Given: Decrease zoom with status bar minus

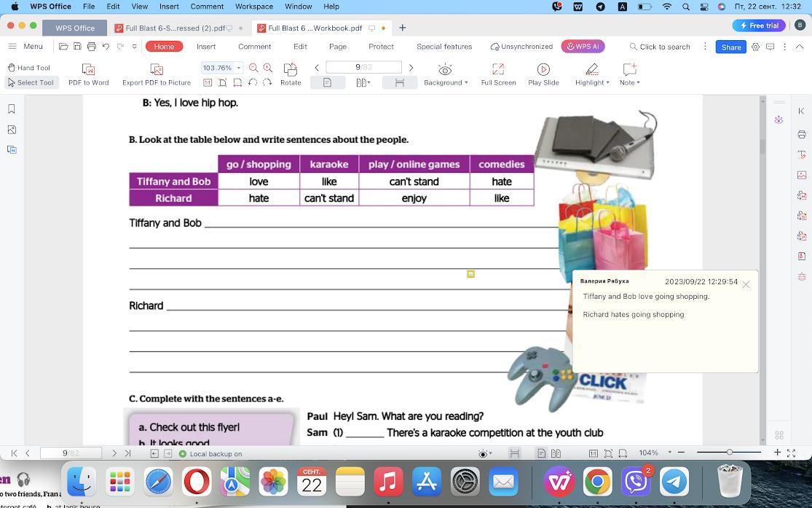Looking at the screenshot, I should (x=681, y=453).
